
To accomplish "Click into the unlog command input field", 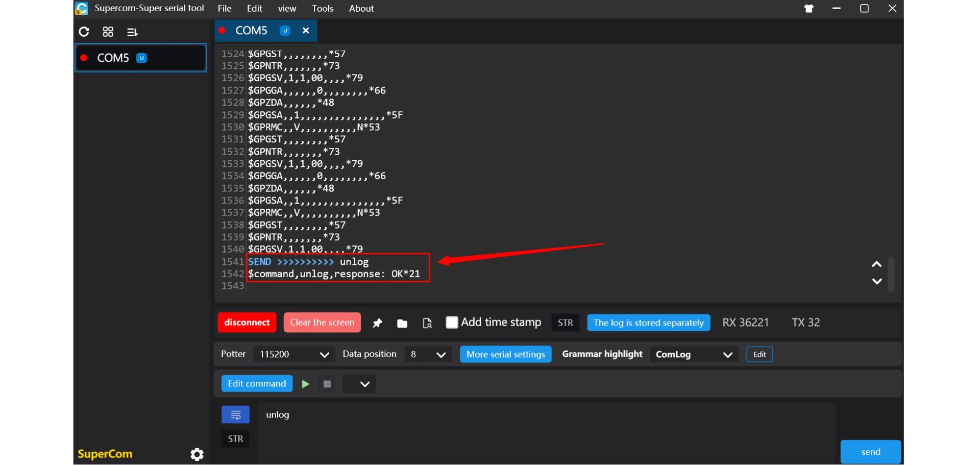I will 546,429.
